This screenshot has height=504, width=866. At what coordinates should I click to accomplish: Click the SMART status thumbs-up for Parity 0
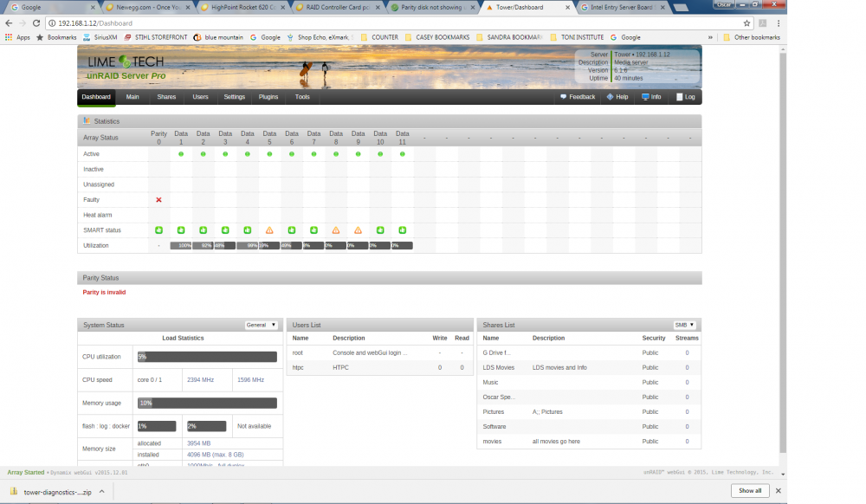pos(158,230)
